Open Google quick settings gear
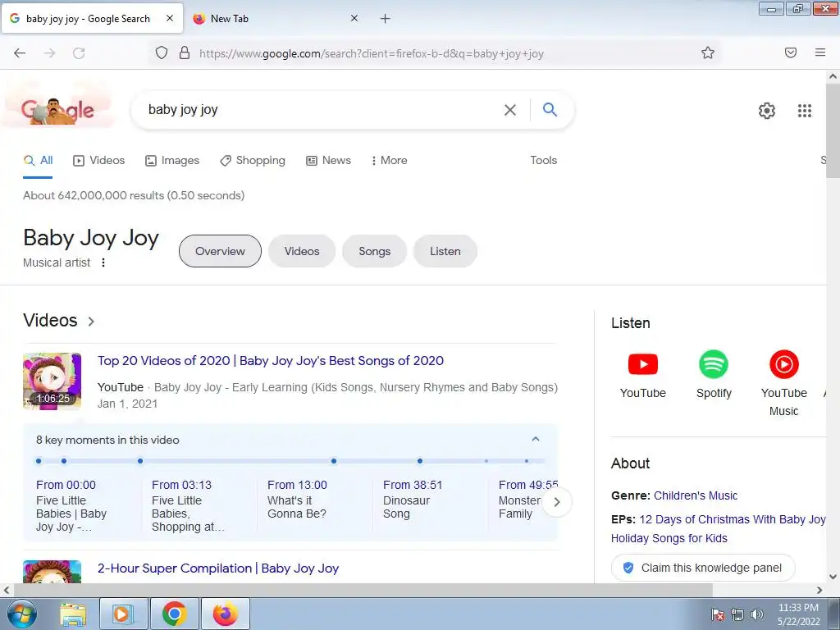 [767, 111]
